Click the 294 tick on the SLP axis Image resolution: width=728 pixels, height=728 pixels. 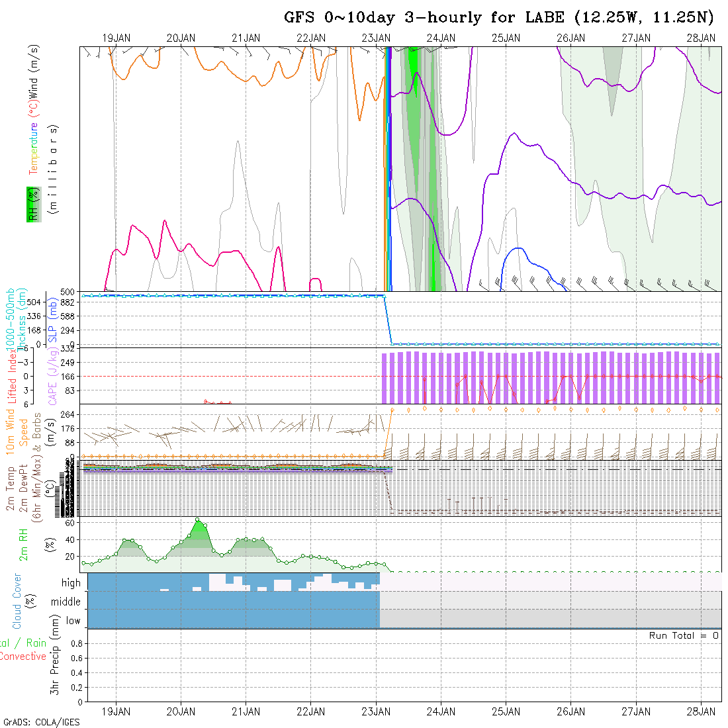tap(68, 330)
